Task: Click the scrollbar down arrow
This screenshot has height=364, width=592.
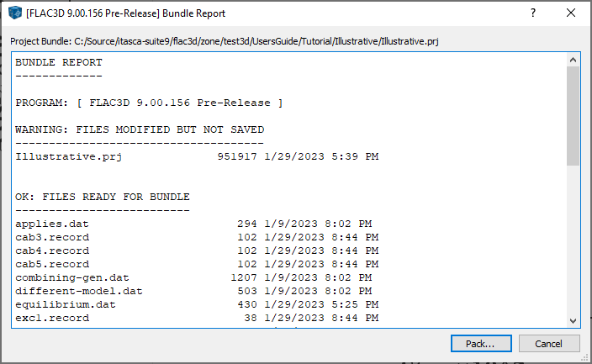Action: tap(573, 320)
